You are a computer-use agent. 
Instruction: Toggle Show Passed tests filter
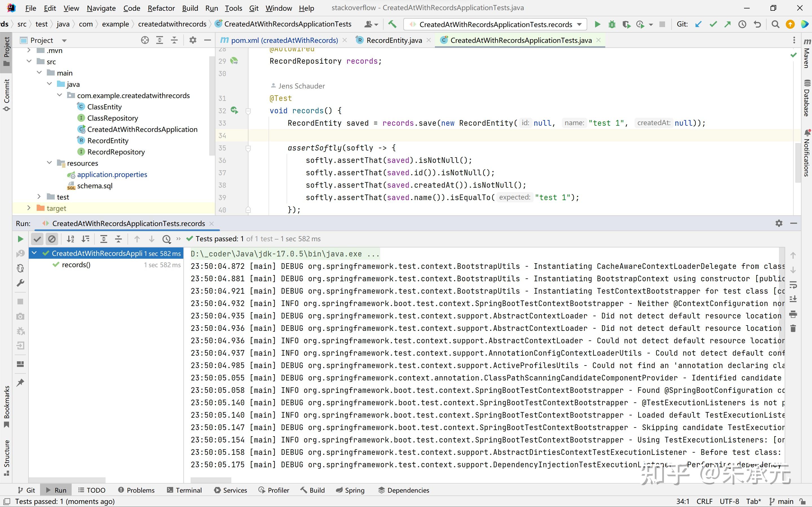(37, 239)
